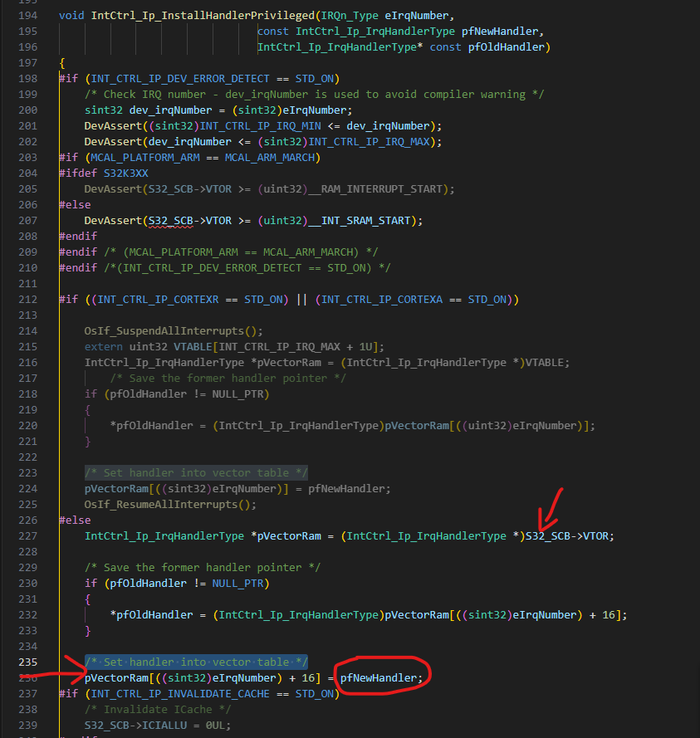Click the #else directive on line 226
Image resolution: width=700 pixels, height=738 pixels.
[x=77, y=520]
